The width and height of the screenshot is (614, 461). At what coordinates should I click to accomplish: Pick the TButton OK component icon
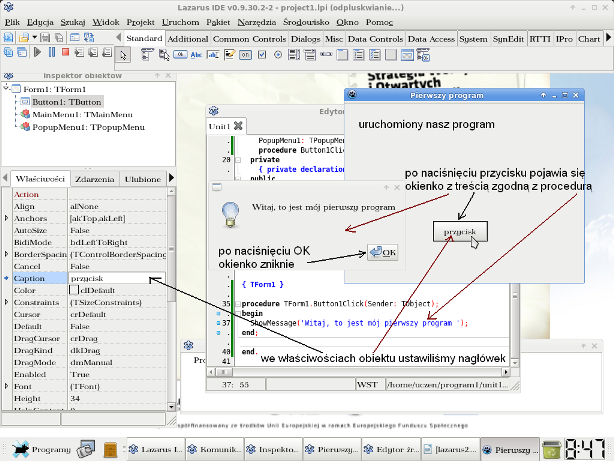pyautogui.click(x=180, y=55)
